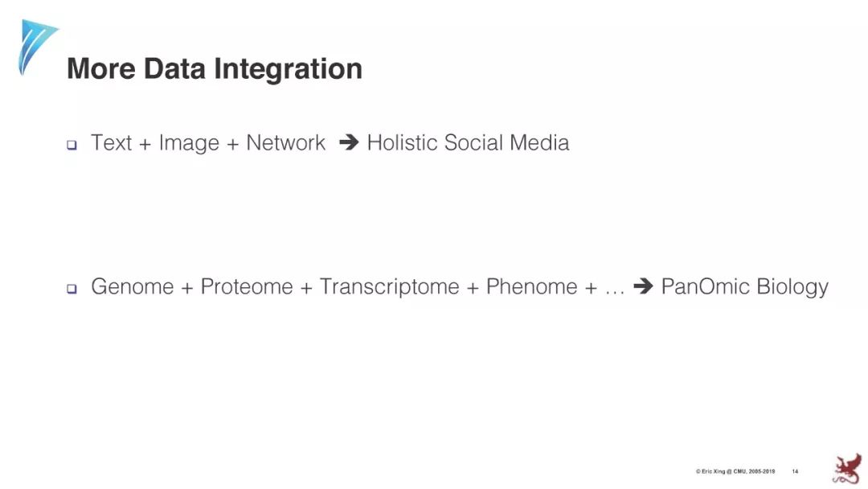Click the square bullet beside Text
Screen dimensions: 868x489
pos(72,145)
